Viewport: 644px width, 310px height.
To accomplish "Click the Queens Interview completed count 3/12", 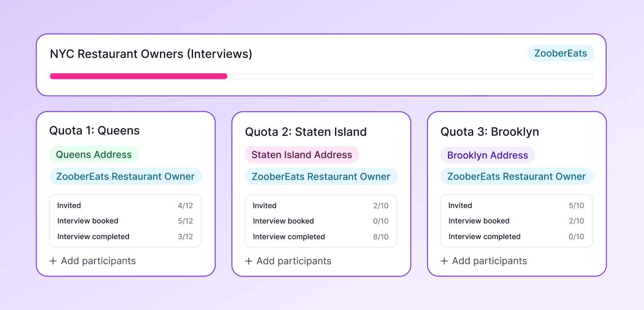I will click(x=185, y=237).
